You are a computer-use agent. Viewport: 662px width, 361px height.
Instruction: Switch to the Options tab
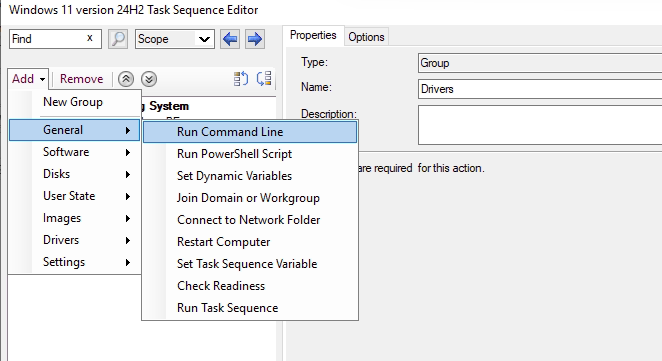click(x=366, y=37)
